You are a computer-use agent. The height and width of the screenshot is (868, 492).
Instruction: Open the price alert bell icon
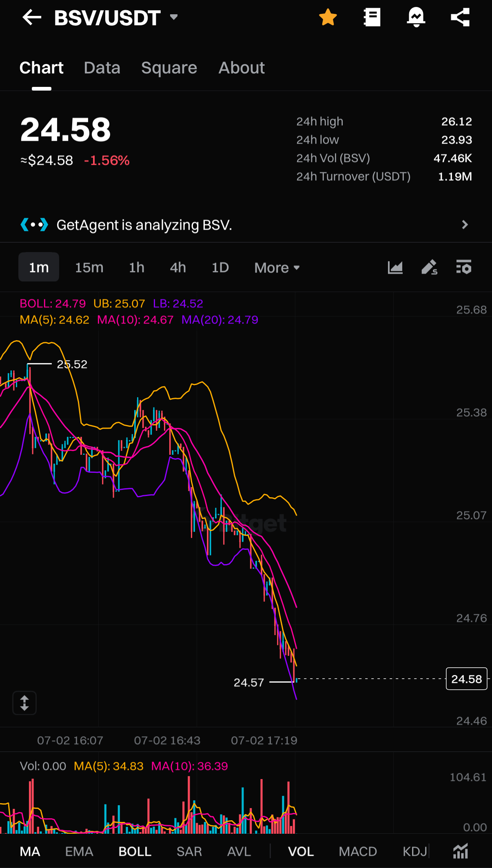pyautogui.click(x=416, y=18)
